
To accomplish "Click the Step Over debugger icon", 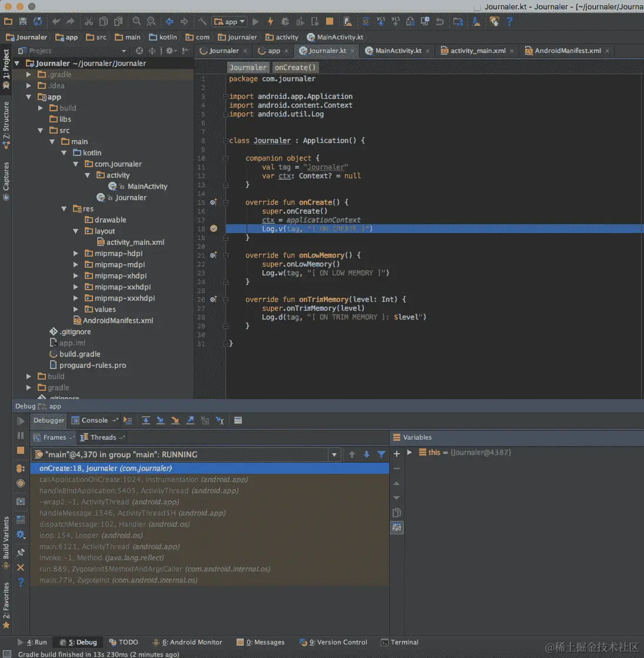I will (x=145, y=420).
